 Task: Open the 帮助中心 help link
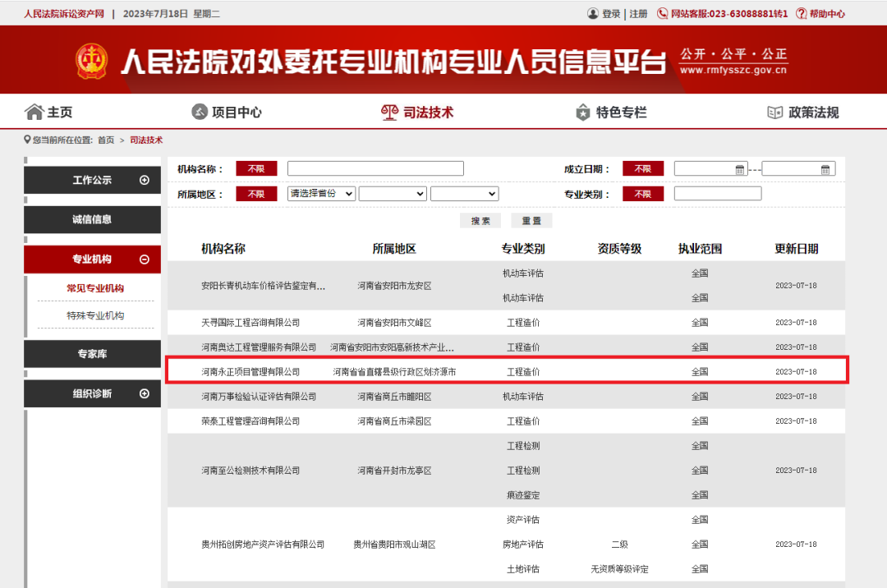(827, 14)
